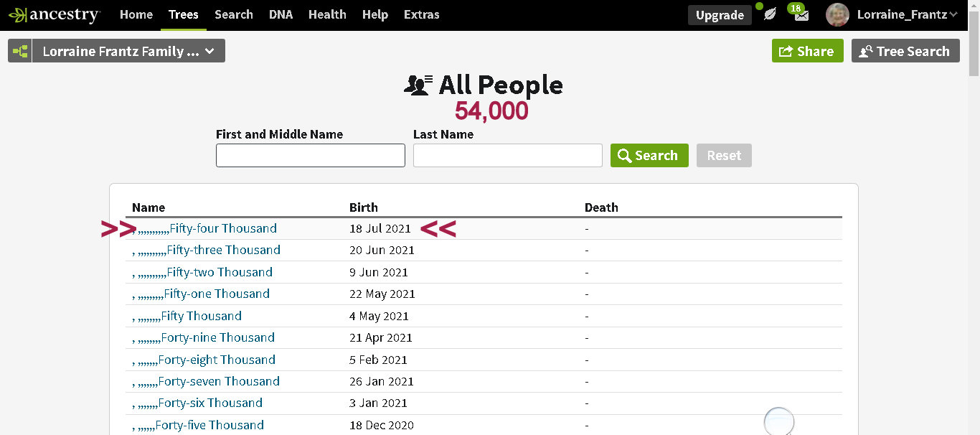This screenshot has width=980, height=435.
Task: Open the leaf hints icon
Action: coord(770,14)
